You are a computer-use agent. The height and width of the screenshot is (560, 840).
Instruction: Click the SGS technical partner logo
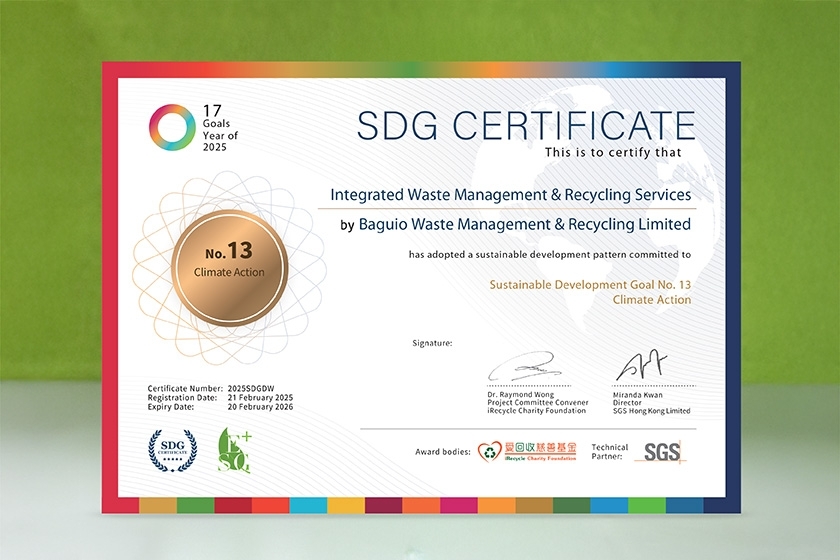pyautogui.click(x=661, y=452)
